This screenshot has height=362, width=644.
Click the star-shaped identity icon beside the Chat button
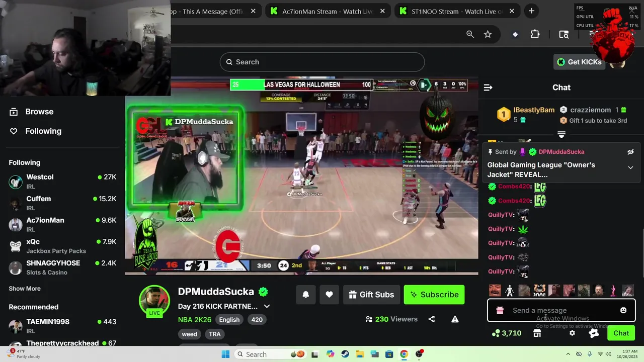(594, 333)
